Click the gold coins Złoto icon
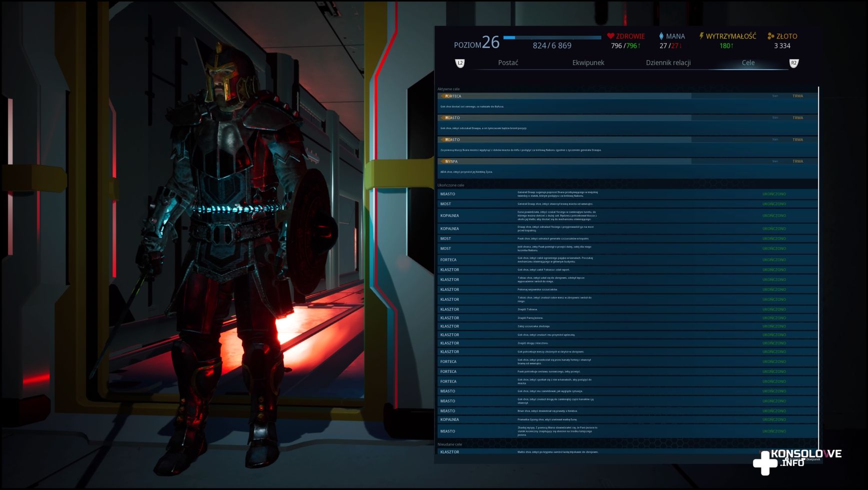The width and height of the screenshot is (868, 490). click(770, 36)
